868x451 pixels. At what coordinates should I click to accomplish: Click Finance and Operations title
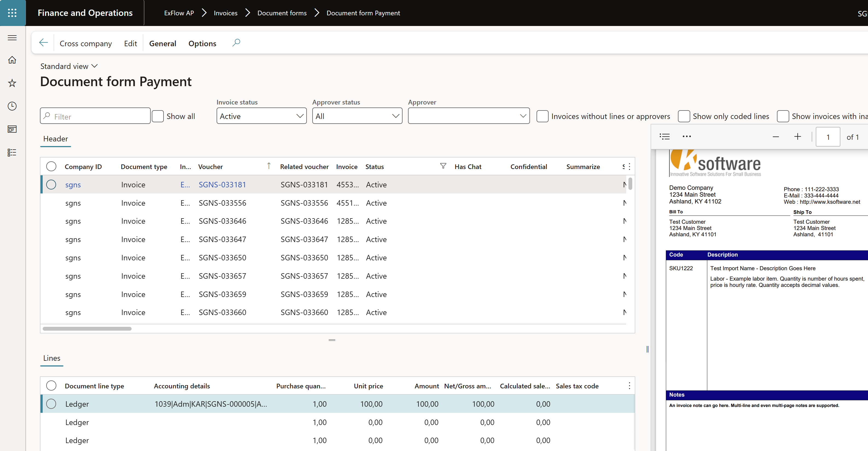coord(85,13)
